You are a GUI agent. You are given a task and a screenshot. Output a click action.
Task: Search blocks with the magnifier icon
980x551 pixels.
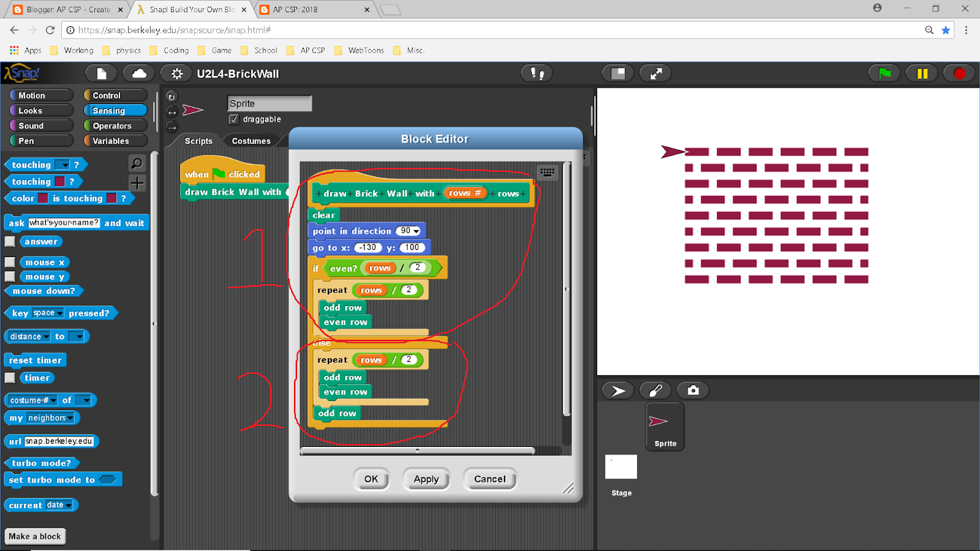[x=137, y=163]
